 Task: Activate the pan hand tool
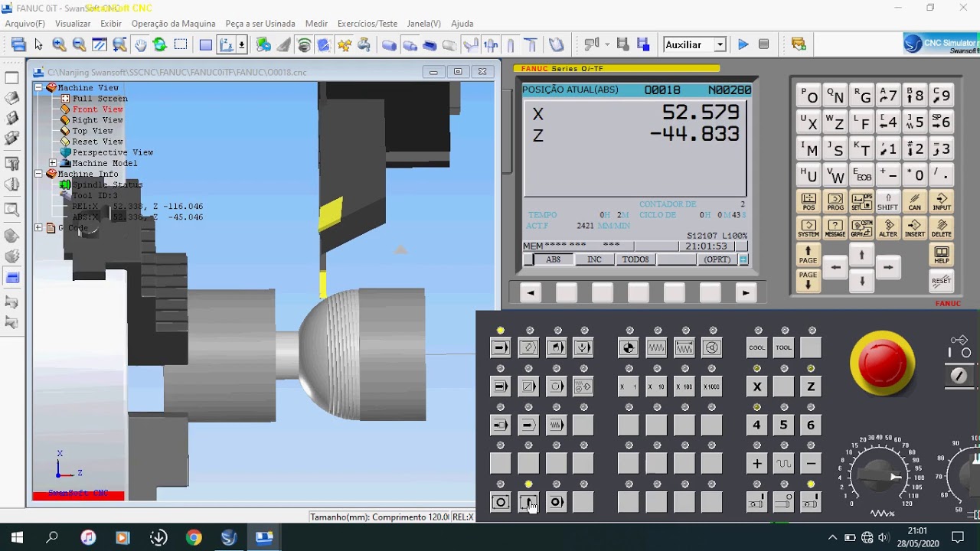(x=140, y=44)
